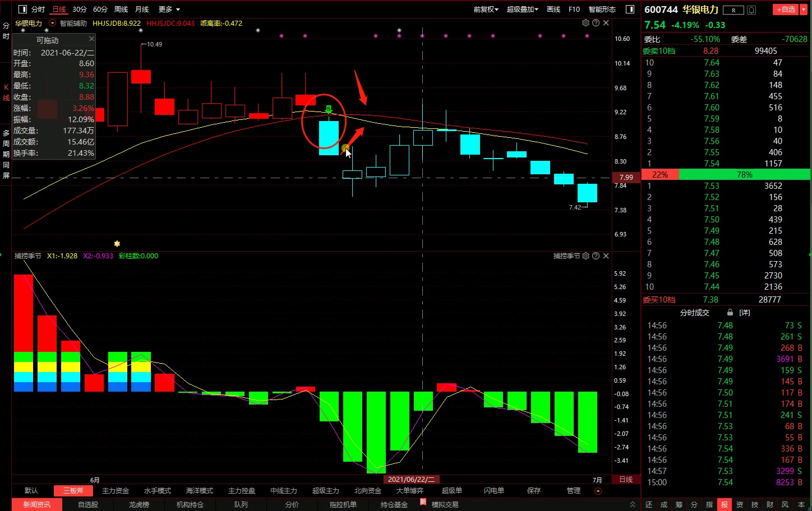Click 保存 to save the template
Viewport: 812px width, 511px height.
(x=534, y=491)
